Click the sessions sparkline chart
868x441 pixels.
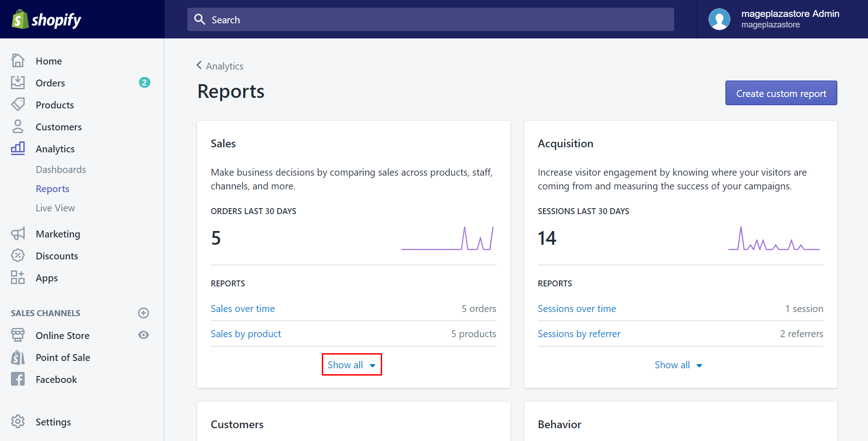point(774,238)
